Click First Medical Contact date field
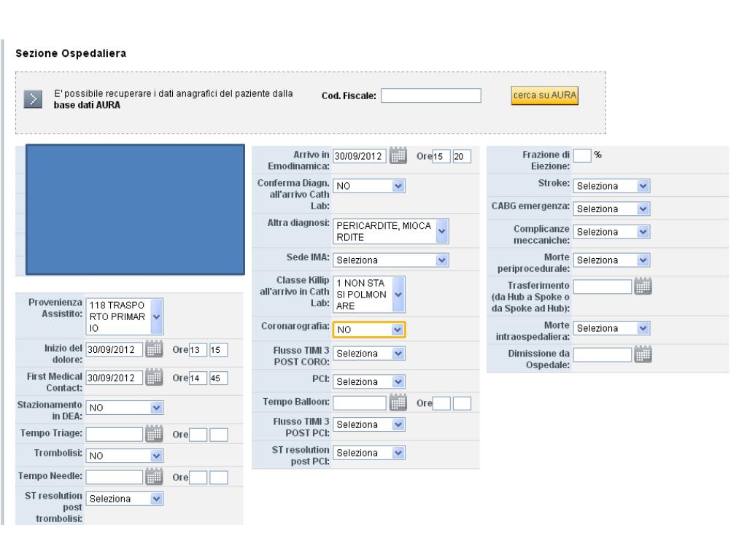This screenshot has width=747, height=560. tap(115, 378)
